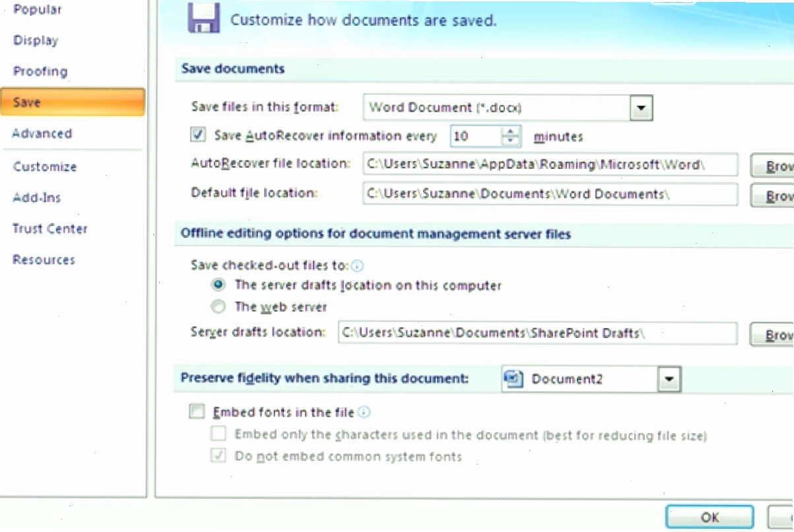Click the Preserve fidelity when sharing label
794x532 pixels.
pyautogui.click(x=325, y=379)
